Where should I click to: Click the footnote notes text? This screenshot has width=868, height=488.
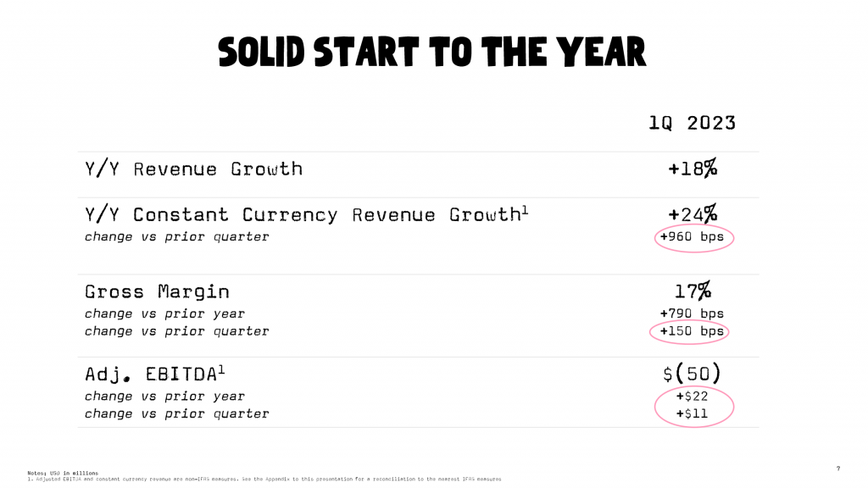tap(264, 476)
